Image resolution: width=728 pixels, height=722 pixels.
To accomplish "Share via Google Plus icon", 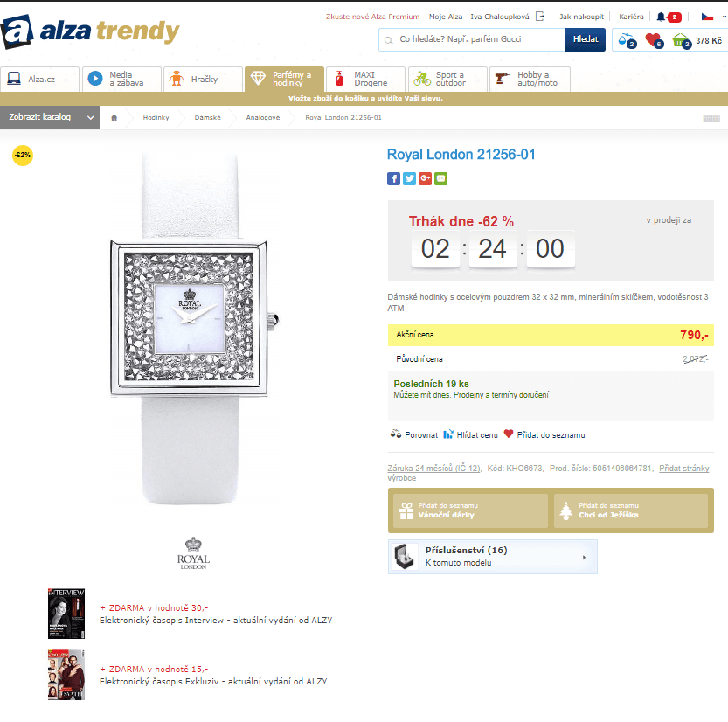I will pos(425,178).
